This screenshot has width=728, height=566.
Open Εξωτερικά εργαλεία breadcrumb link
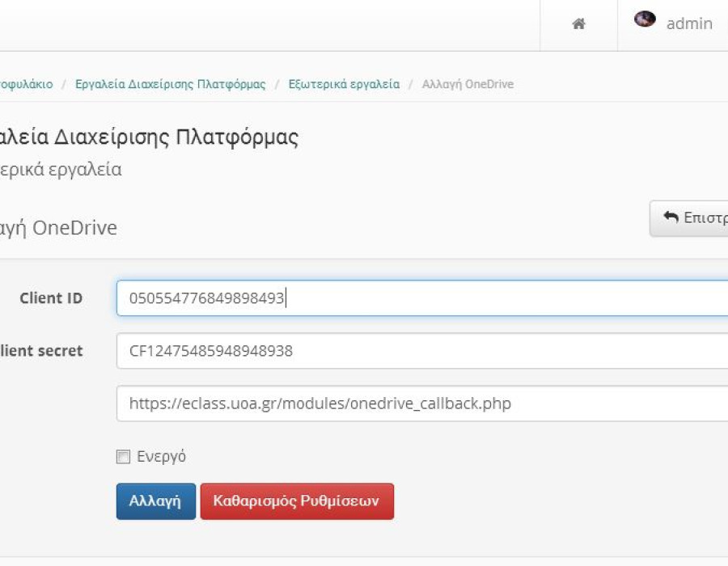click(x=344, y=84)
